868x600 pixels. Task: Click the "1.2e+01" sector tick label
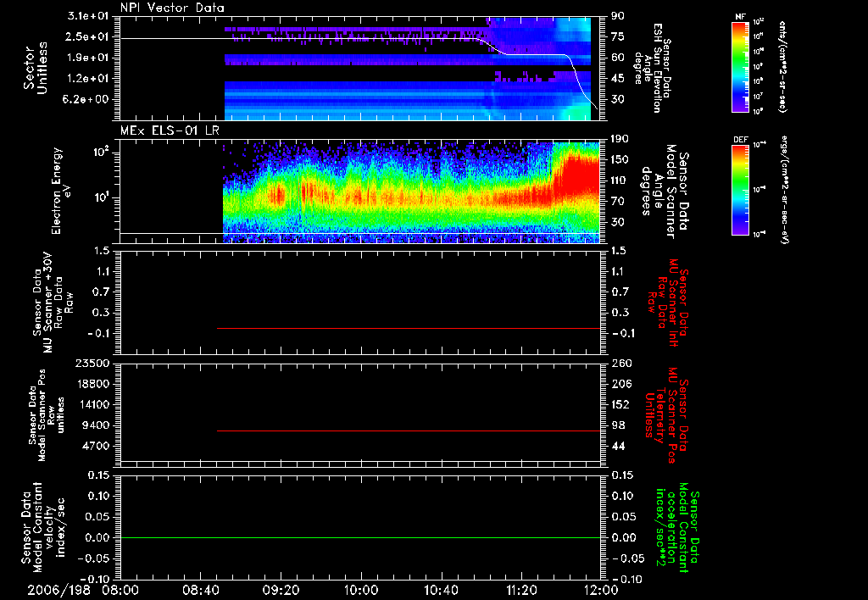coord(88,79)
